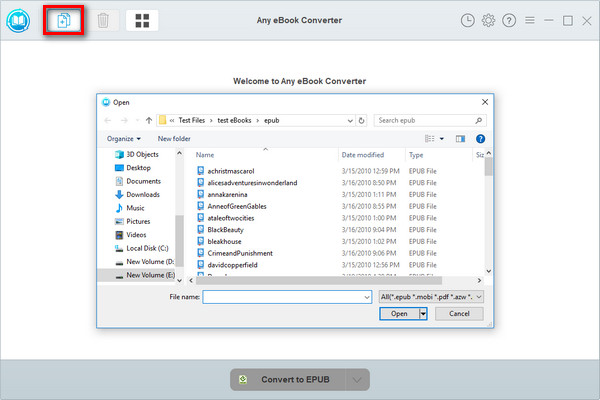Open the recent locations dropdown arrow
This screenshot has height=400, width=600.
click(137, 120)
